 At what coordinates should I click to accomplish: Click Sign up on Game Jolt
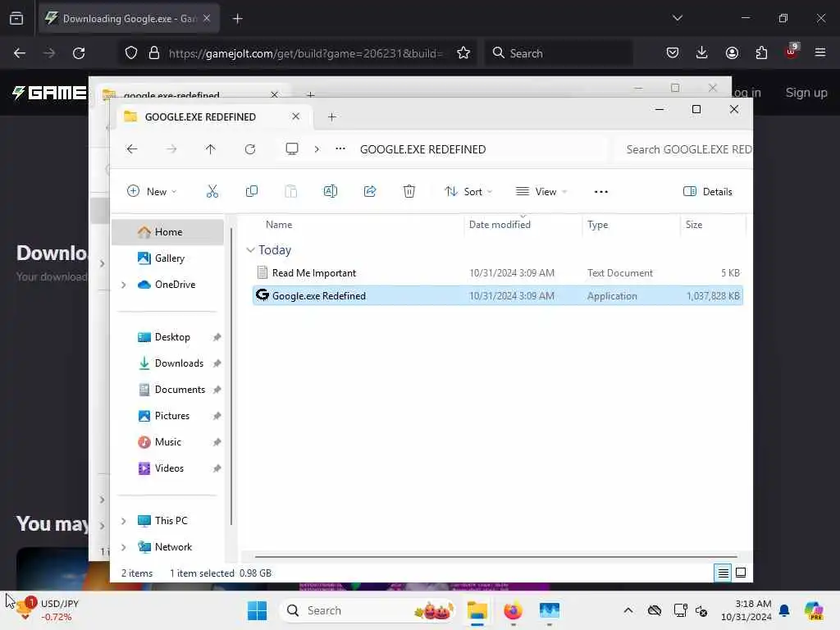point(806,93)
